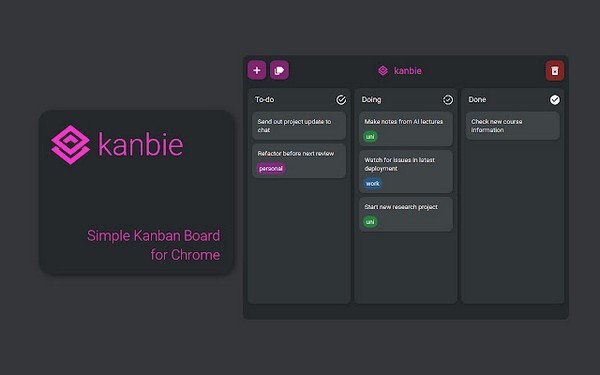
Task: Select Start new research project card
Action: pos(406,214)
